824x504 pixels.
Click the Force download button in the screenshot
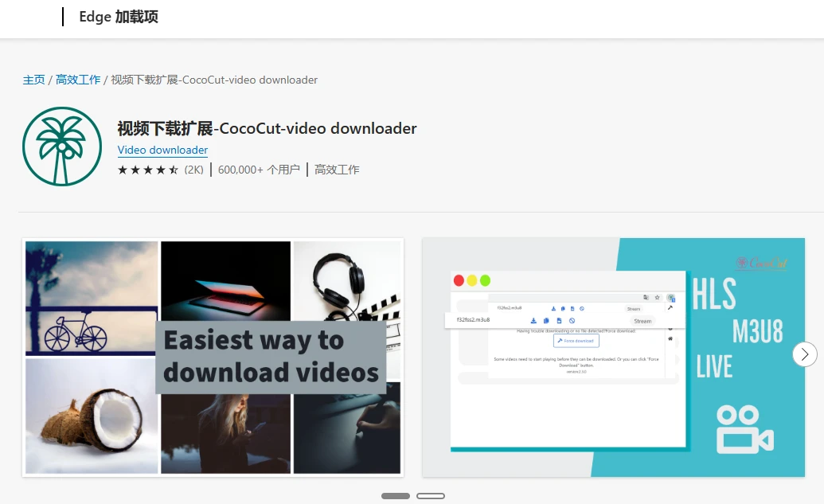click(576, 341)
